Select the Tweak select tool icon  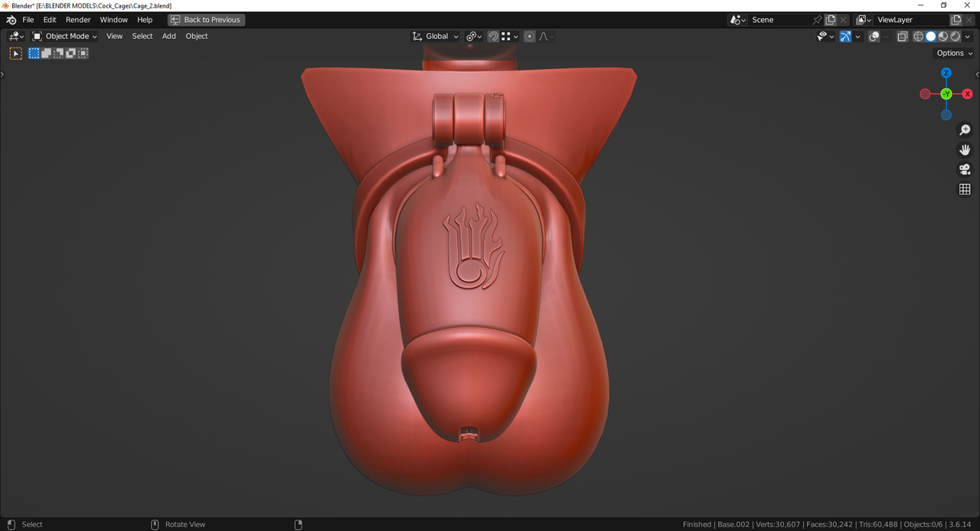15,53
